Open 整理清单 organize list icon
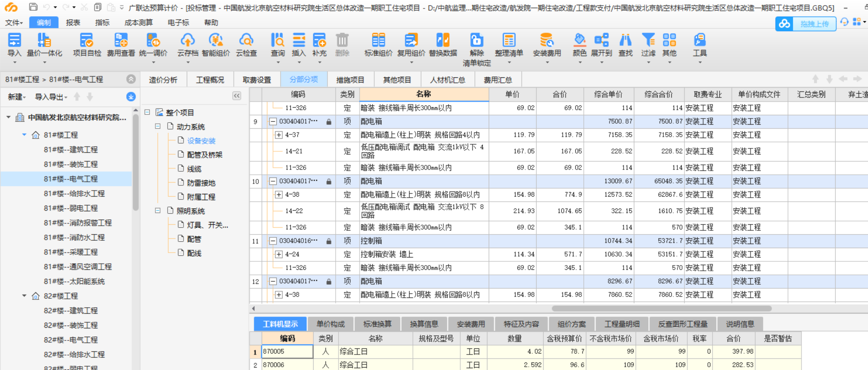 click(509, 40)
